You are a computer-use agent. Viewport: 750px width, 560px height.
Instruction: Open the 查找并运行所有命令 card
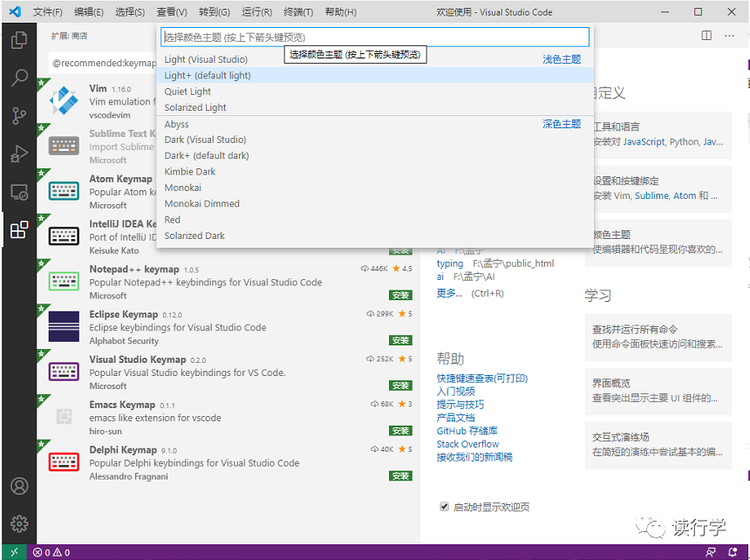point(658,337)
